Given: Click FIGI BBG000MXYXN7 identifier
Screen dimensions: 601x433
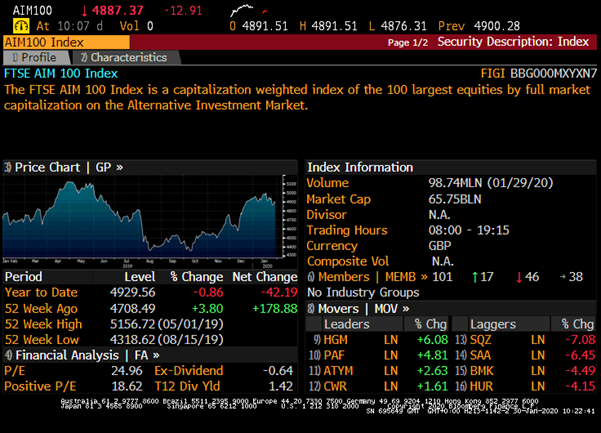Looking at the screenshot, I should pos(539,73).
